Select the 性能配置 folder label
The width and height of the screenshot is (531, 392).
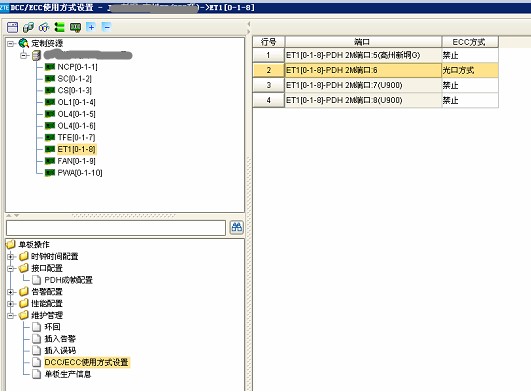click(47, 303)
